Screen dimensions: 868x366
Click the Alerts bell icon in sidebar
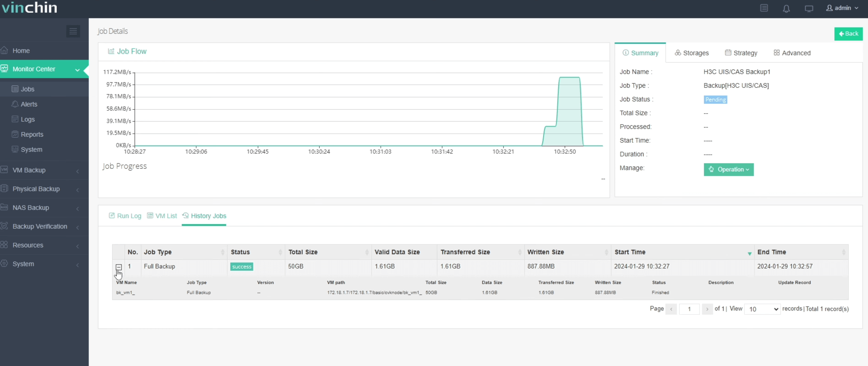[x=15, y=104]
